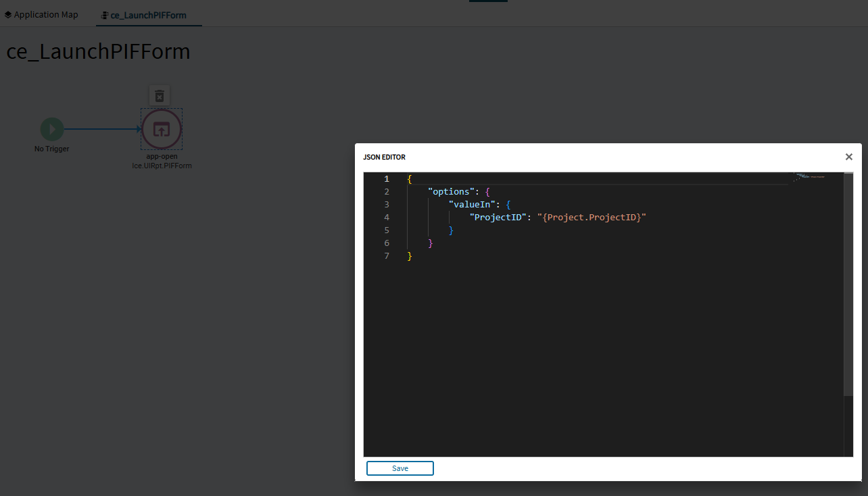Click line number 5 in the gutter
868x496 pixels.
(x=387, y=230)
